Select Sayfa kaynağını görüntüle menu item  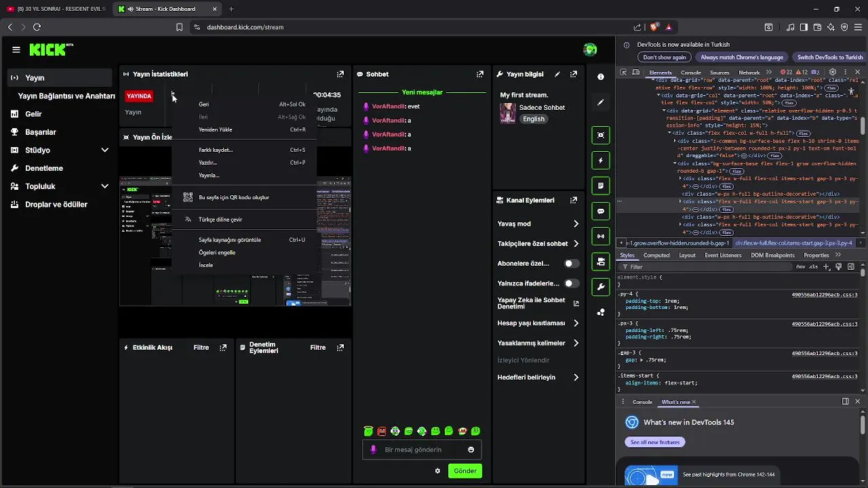click(244, 240)
